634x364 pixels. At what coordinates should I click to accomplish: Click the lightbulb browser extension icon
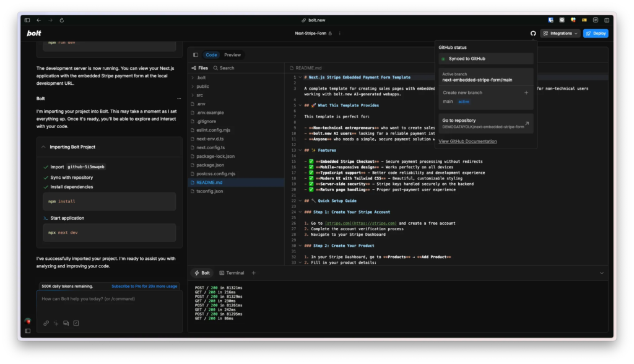point(573,20)
